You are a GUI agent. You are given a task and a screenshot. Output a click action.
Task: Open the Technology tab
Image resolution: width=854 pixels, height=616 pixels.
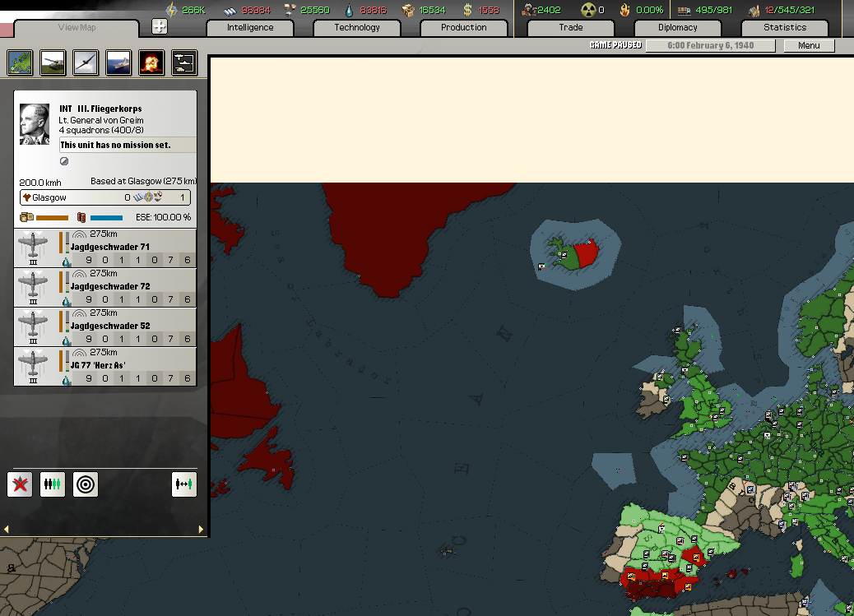click(357, 28)
